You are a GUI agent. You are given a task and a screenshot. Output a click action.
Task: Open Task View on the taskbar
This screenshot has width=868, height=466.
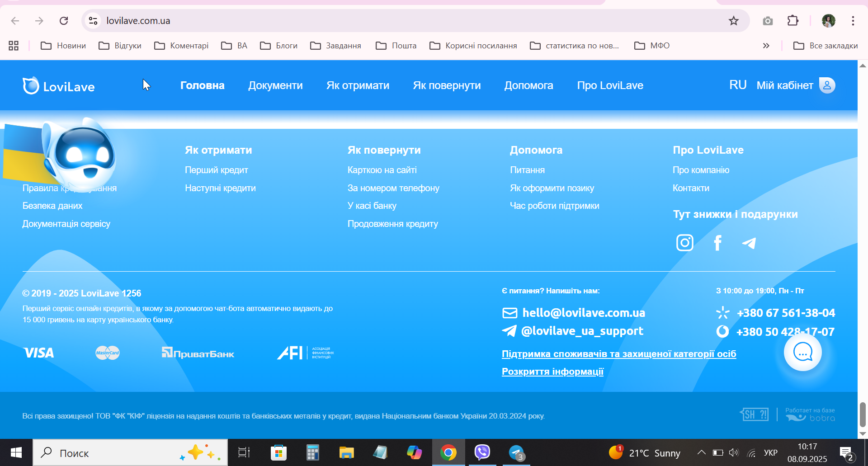click(x=244, y=452)
